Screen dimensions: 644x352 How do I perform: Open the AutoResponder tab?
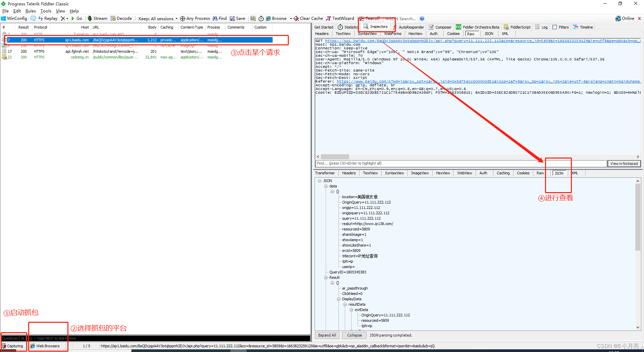[408, 27]
